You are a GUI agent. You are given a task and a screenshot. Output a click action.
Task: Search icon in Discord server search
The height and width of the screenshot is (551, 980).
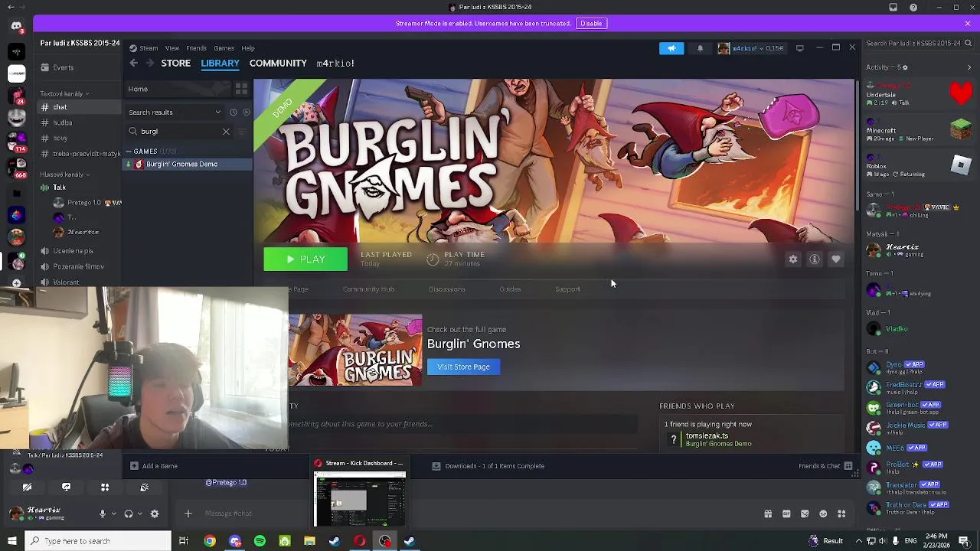(x=968, y=44)
